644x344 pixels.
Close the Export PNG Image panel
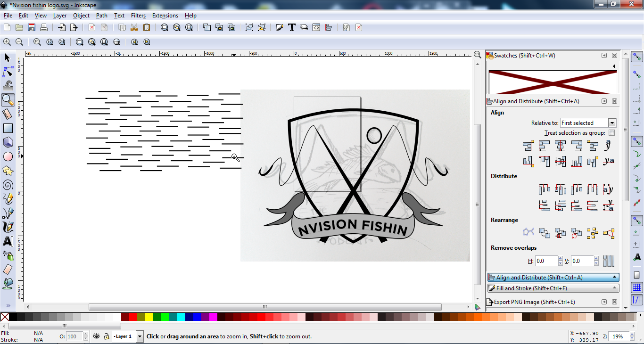coord(614,302)
